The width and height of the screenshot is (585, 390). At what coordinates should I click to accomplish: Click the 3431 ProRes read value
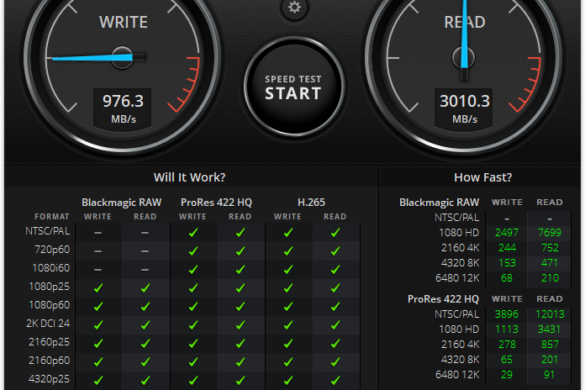[x=549, y=329]
